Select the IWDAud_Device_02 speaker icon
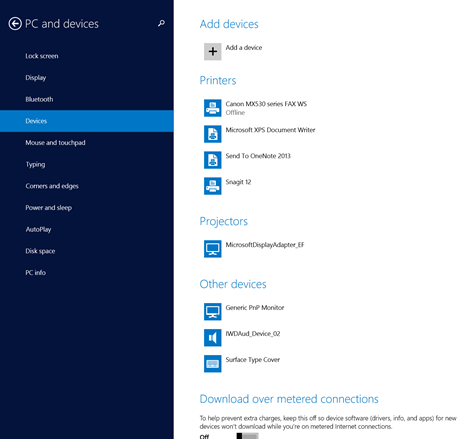 pyautogui.click(x=213, y=338)
